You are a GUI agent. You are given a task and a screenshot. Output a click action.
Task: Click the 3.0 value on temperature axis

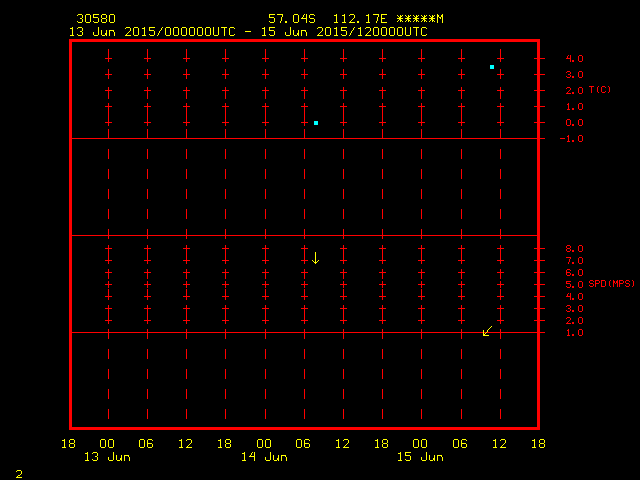(x=575, y=75)
